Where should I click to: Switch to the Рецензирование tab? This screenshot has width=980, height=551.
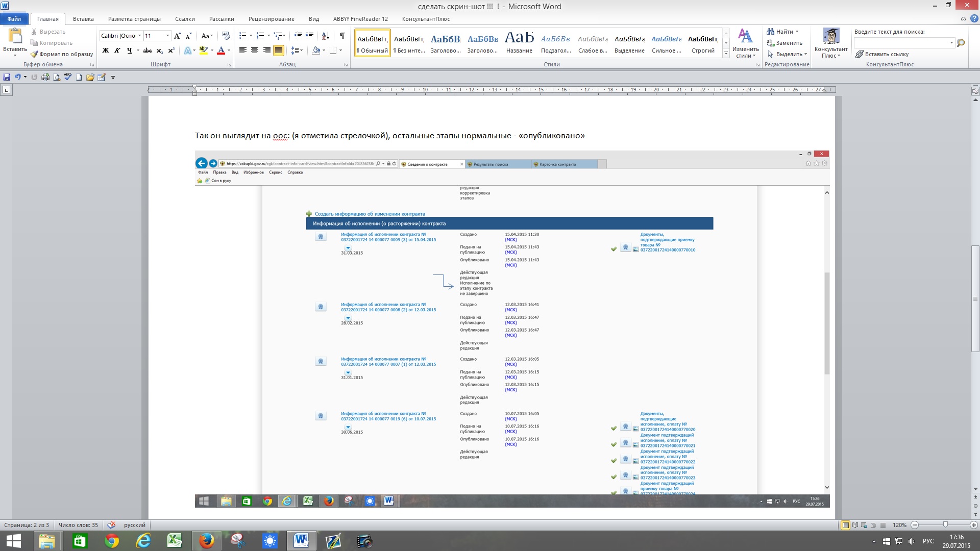[271, 19]
